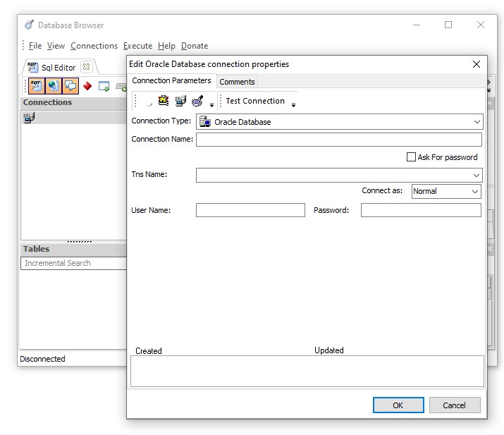Click the Database Browser title bar app icon
The height and width of the screenshot is (435, 504).
click(29, 25)
